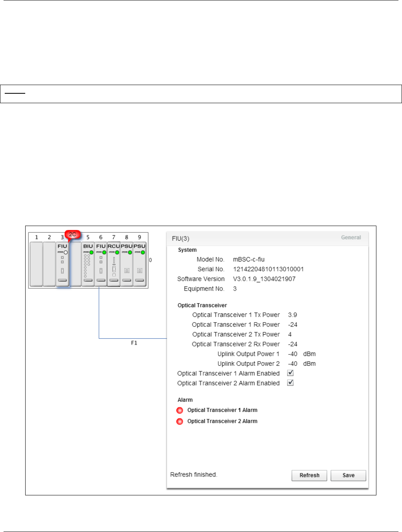Select the BIU module in slot 5
402x532 pixels.
coord(88,264)
